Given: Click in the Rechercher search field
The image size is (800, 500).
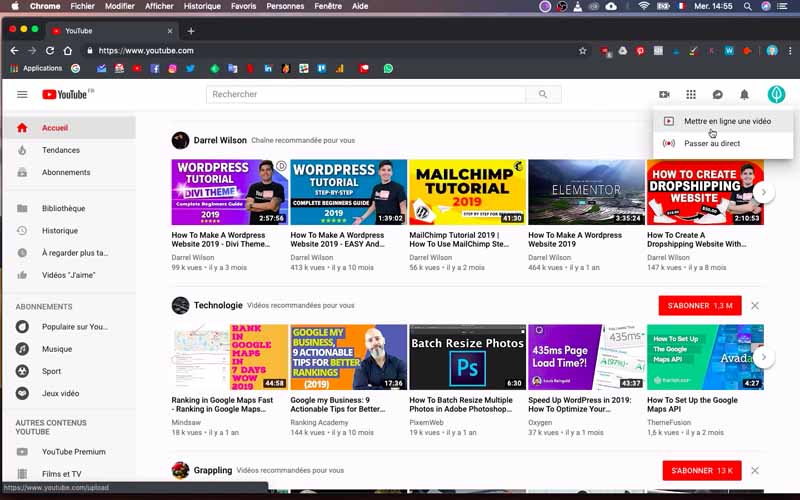Looking at the screenshot, I should pyautogui.click(x=366, y=94).
